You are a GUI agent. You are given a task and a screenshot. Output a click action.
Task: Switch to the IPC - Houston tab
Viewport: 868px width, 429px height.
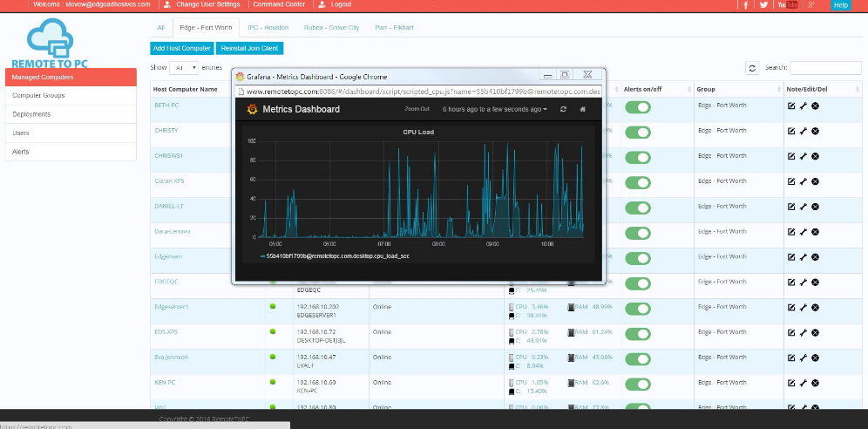tap(268, 28)
